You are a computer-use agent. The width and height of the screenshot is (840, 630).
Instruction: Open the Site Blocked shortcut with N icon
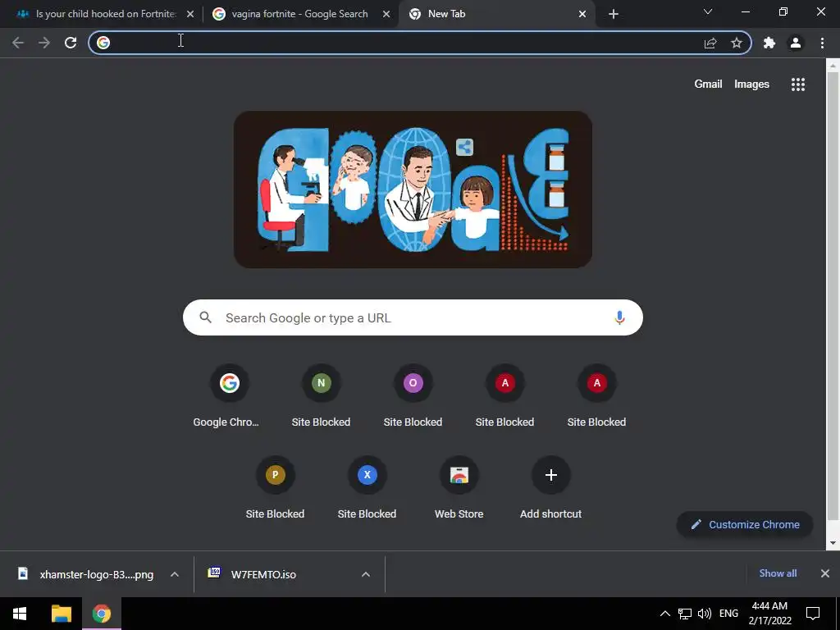(x=321, y=396)
